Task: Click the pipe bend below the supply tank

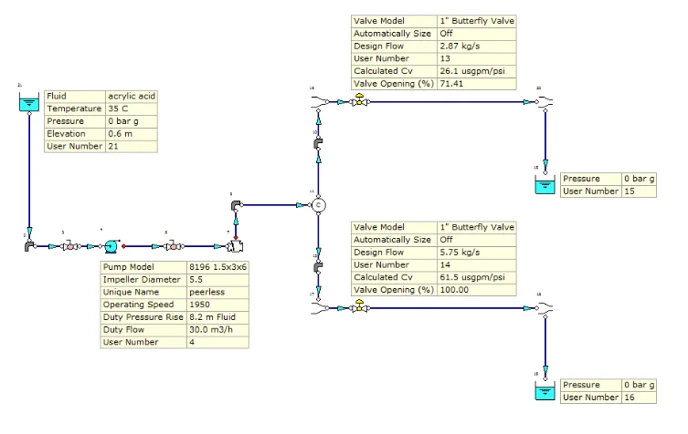Action: click(x=28, y=245)
